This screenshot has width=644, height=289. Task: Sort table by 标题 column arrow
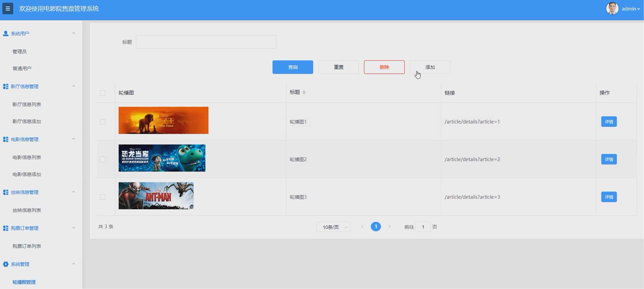click(304, 92)
